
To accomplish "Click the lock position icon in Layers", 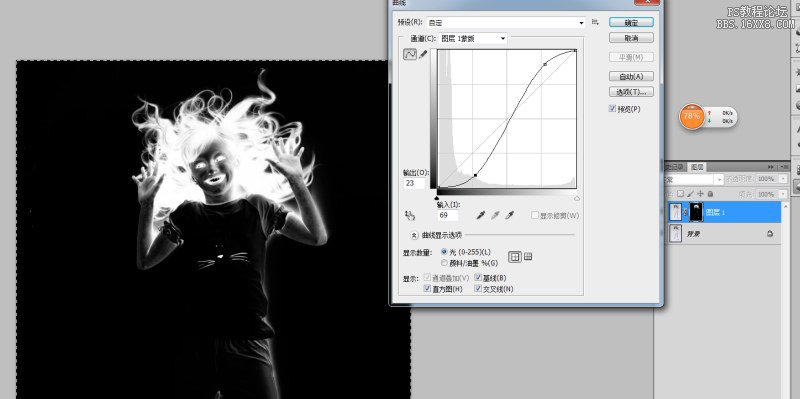I will click(x=701, y=194).
